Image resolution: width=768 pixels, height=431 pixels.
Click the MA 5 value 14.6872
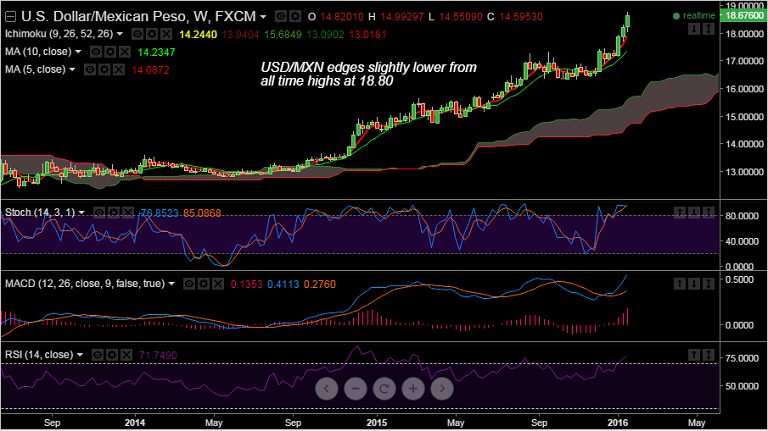pyautogui.click(x=150, y=70)
